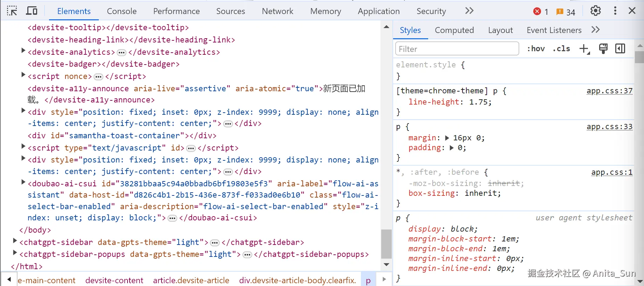Show more Styles pane tabs chevron
Viewport: 644px width, 286px height.
click(x=596, y=30)
